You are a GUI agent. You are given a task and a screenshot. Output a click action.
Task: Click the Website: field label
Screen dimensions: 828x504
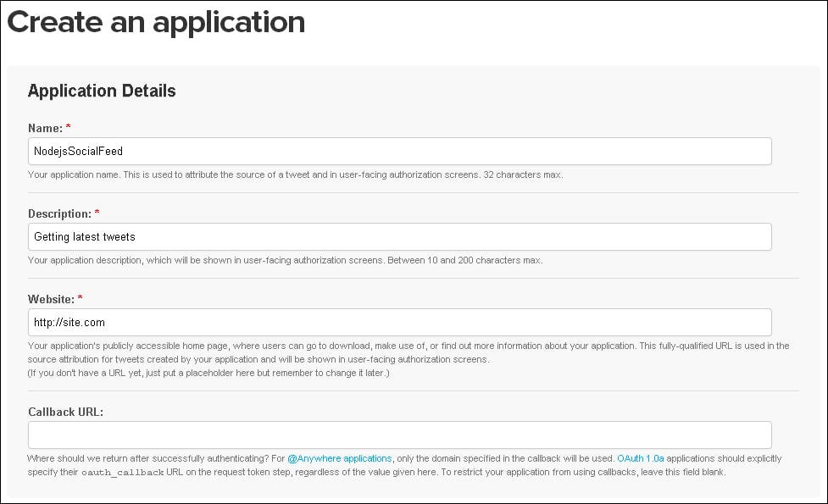coord(51,299)
